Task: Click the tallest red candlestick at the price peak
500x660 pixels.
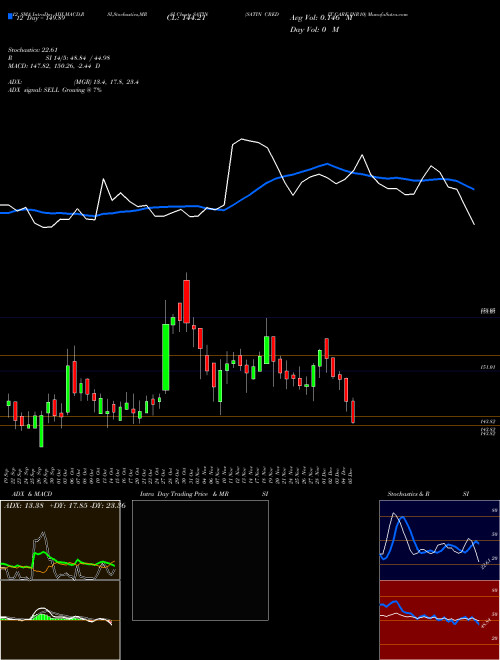Action: pos(186,301)
